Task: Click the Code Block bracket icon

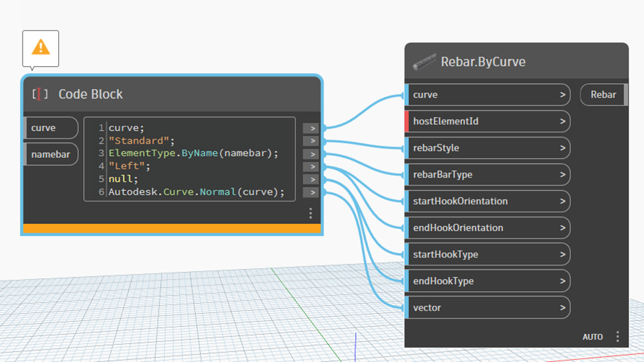Action: [40, 94]
